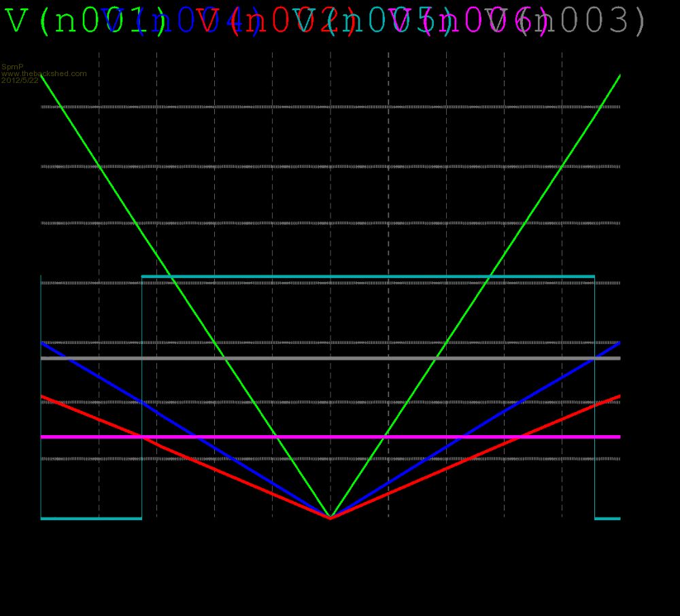Click the 2012/5/22 date stamp

[x=20, y=80]
